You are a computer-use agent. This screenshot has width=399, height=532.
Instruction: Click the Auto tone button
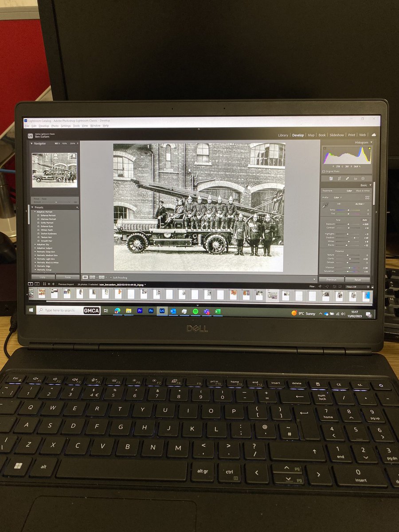click(x=365, y=220)
